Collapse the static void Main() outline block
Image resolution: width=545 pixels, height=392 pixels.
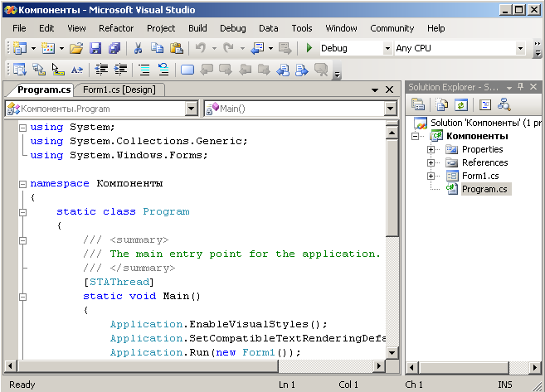click(22, 297)
